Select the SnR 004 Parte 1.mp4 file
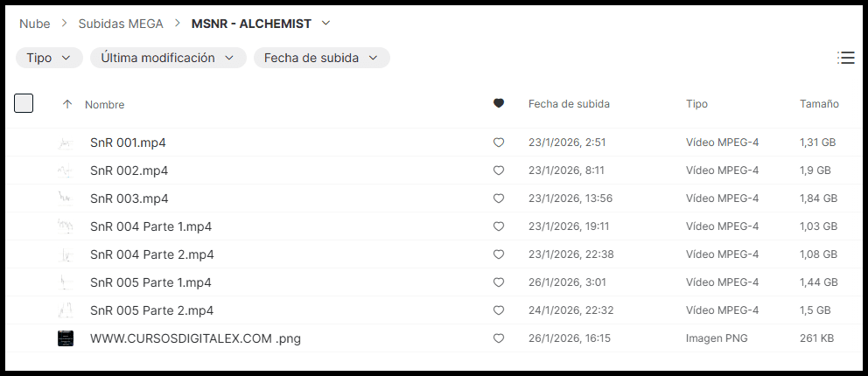The image size is (868, 376). point(150,226)
